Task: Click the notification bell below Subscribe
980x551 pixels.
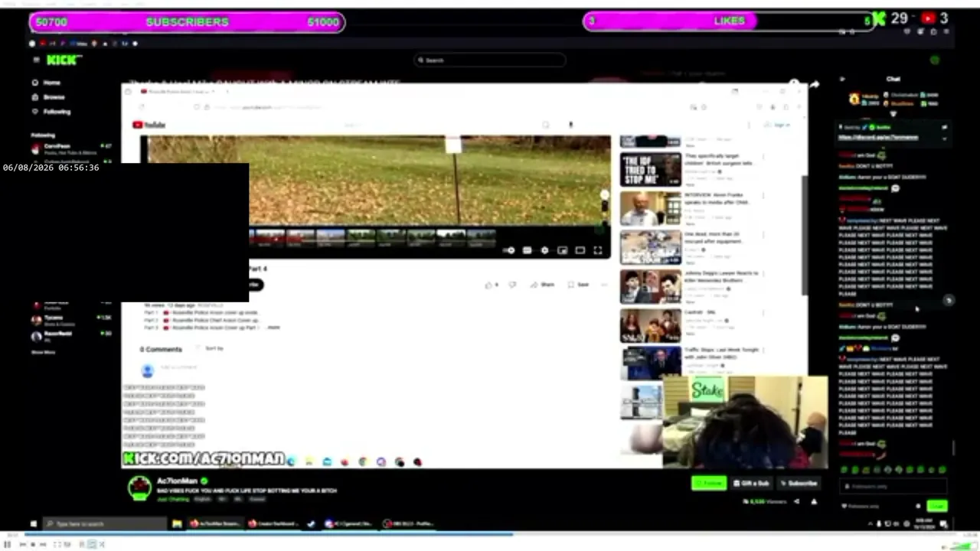Action: (814, 502)
